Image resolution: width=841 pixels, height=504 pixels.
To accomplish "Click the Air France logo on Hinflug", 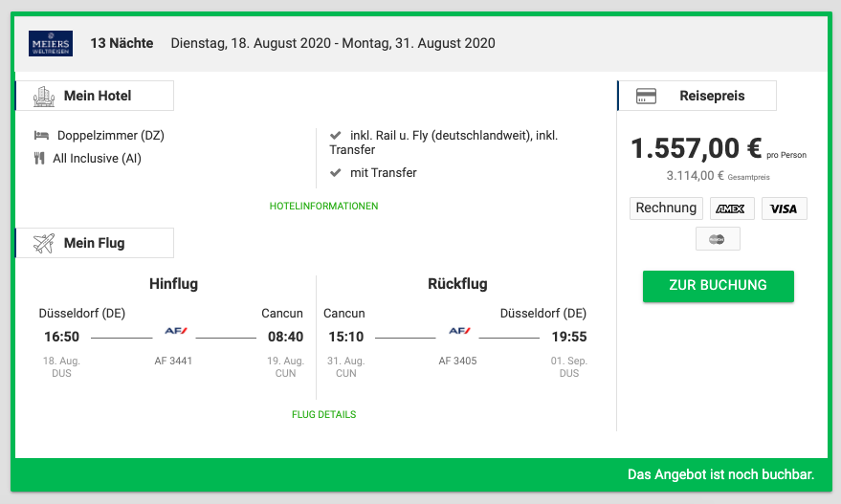I will 175,331.
